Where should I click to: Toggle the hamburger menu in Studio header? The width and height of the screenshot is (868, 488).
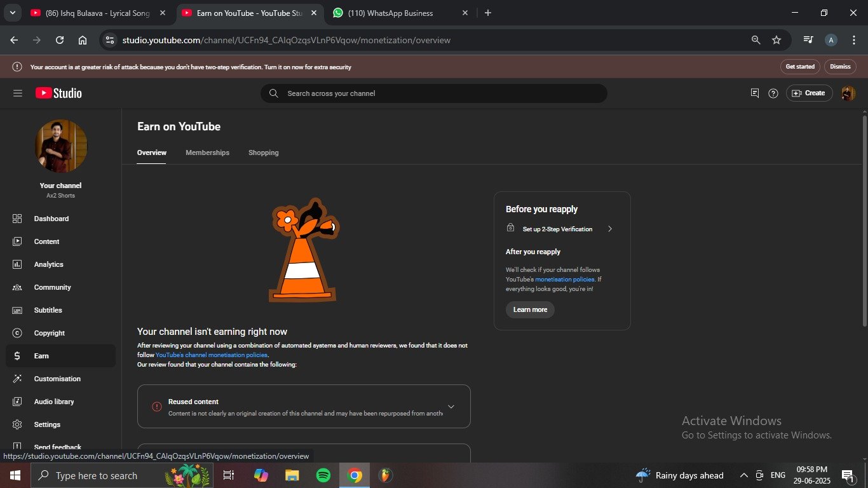click(18, 93)
